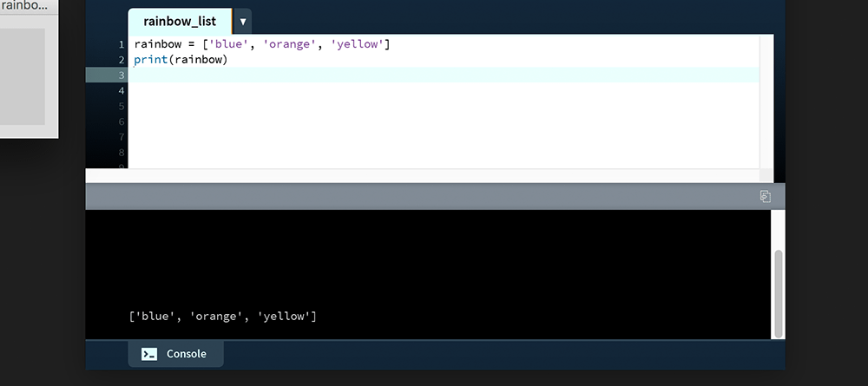The width and height of the screenshot is (868, 386).
Task: Click the print keyword on line 2
Action: [x=150, y=60]
